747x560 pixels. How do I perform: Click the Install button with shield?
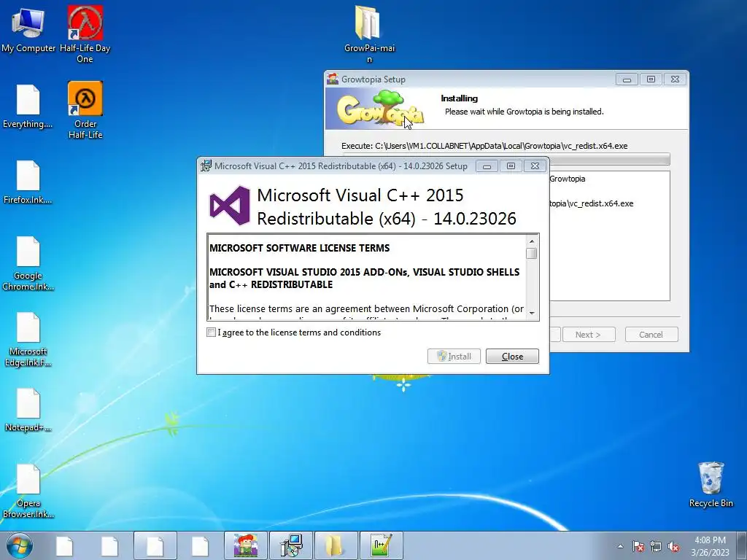454,356
